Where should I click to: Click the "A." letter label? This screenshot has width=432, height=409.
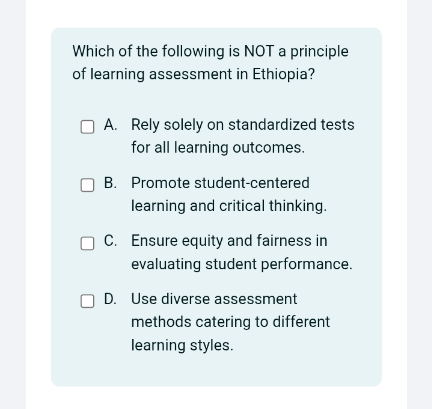[x=110, y=125]
